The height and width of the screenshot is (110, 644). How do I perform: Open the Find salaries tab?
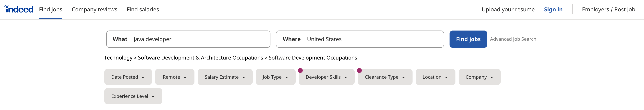click(x=143, y=9)
